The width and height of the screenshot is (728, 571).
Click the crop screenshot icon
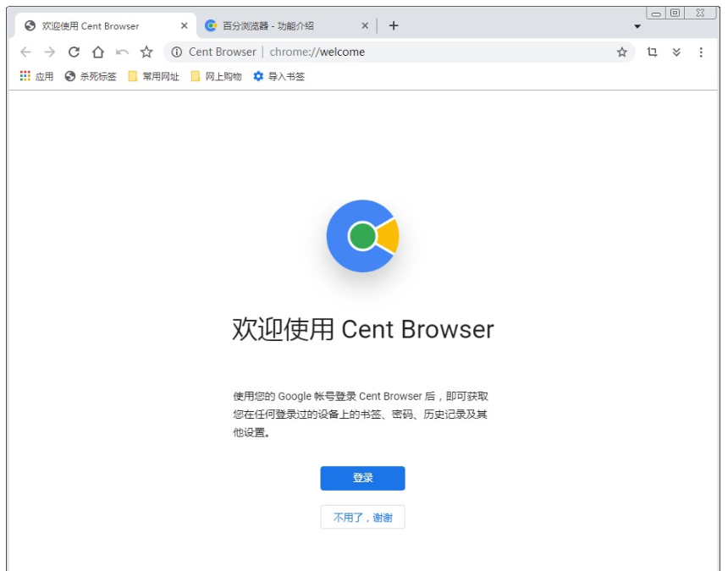[653, 52]
